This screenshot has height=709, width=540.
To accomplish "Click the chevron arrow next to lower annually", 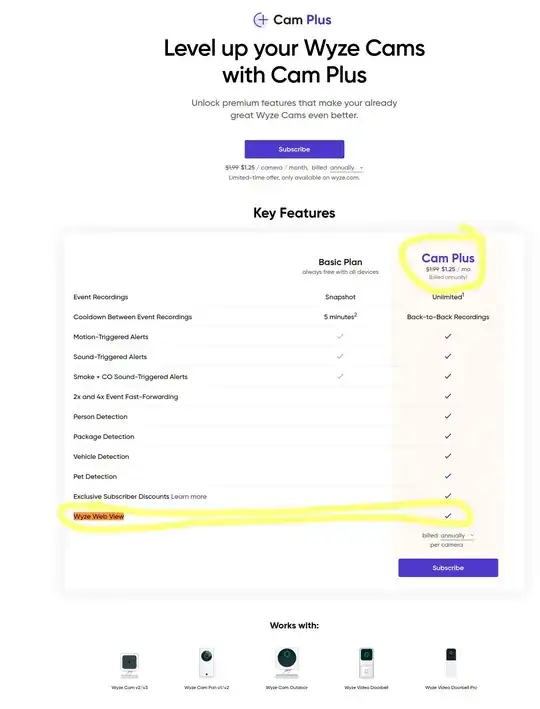I will pyautogui.click(x=472, y=535).
